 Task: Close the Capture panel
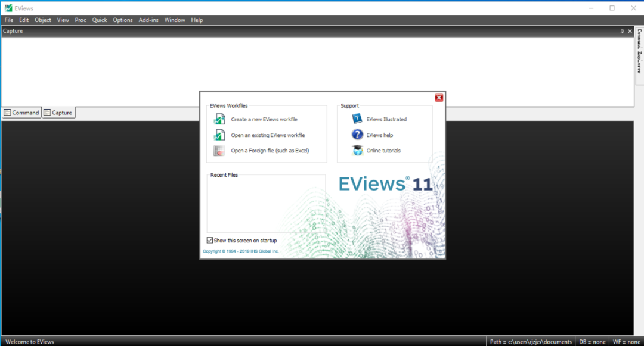630,31
